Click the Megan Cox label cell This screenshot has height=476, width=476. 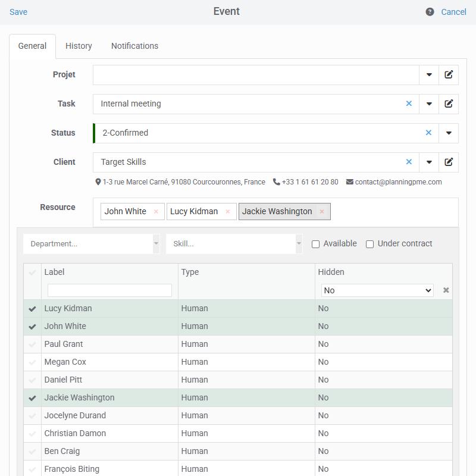pos(109,362)
